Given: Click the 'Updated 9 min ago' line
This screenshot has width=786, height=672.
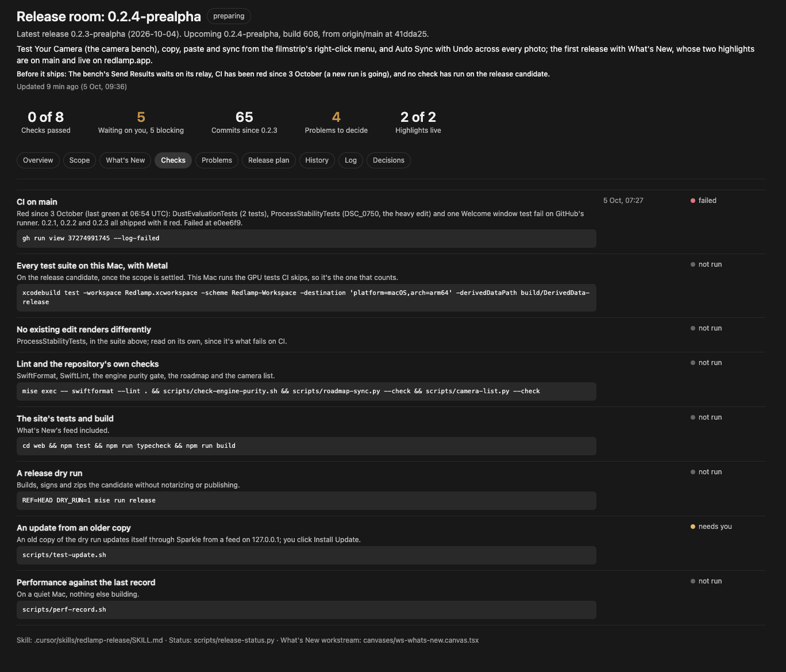Looking at the screenshot, I should point(72,87).
